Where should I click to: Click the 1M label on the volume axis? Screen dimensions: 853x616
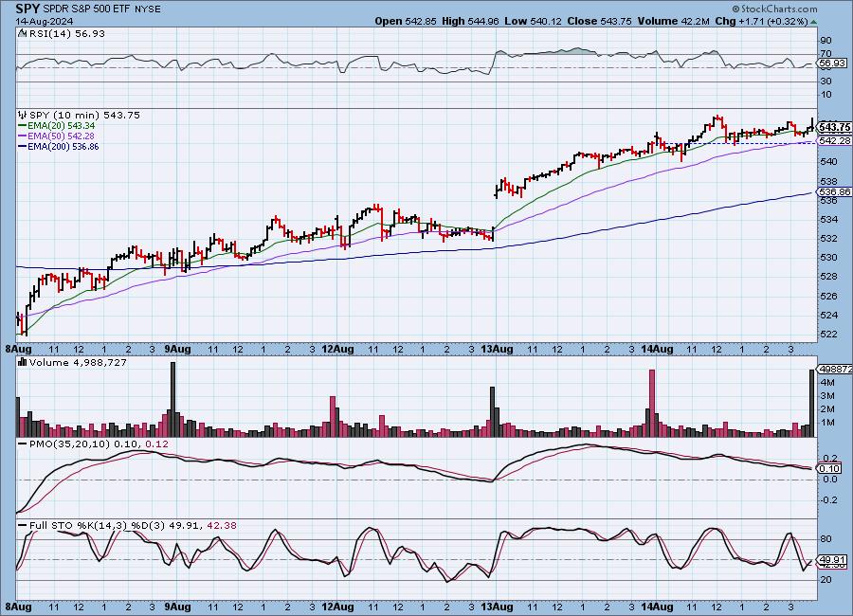828,423
